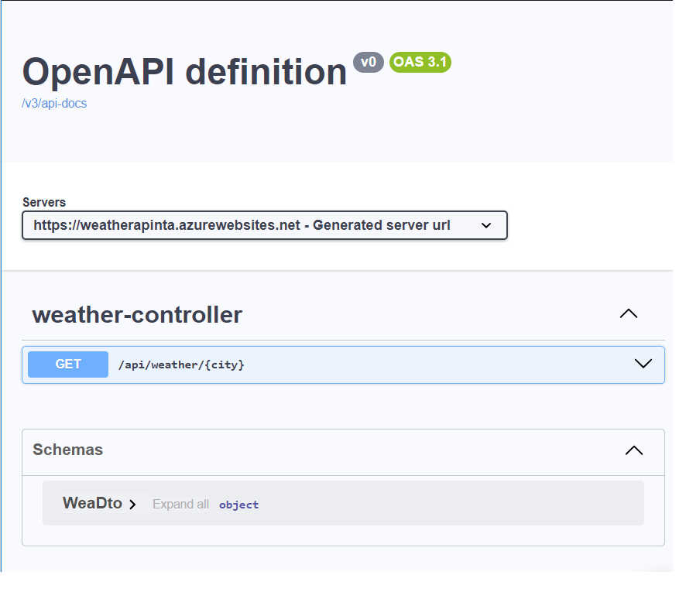
Task: Open the Servers selection combo box
Action: point(265,225)
